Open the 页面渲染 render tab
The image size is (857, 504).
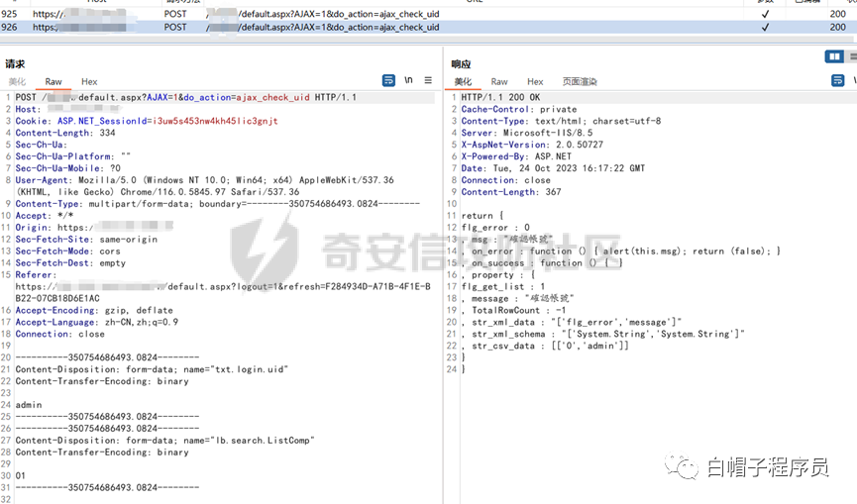(x=580, y=81)
